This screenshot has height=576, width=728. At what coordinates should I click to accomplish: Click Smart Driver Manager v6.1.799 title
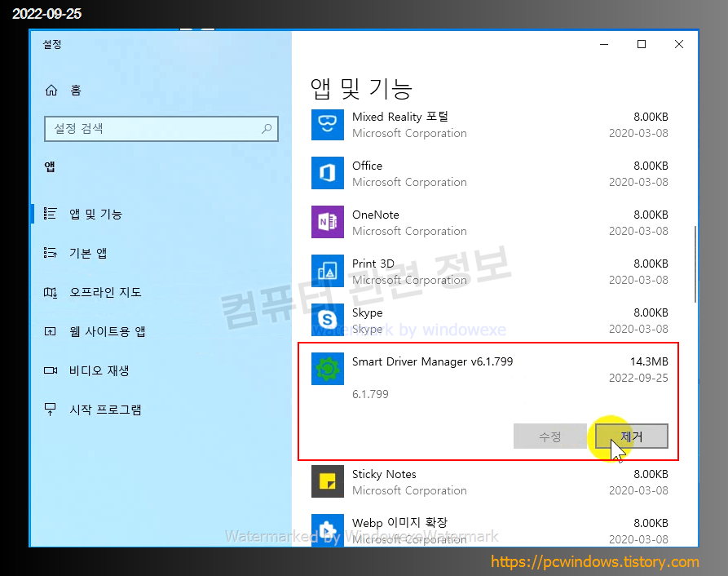pyautogui.click(x=432, y=361)
